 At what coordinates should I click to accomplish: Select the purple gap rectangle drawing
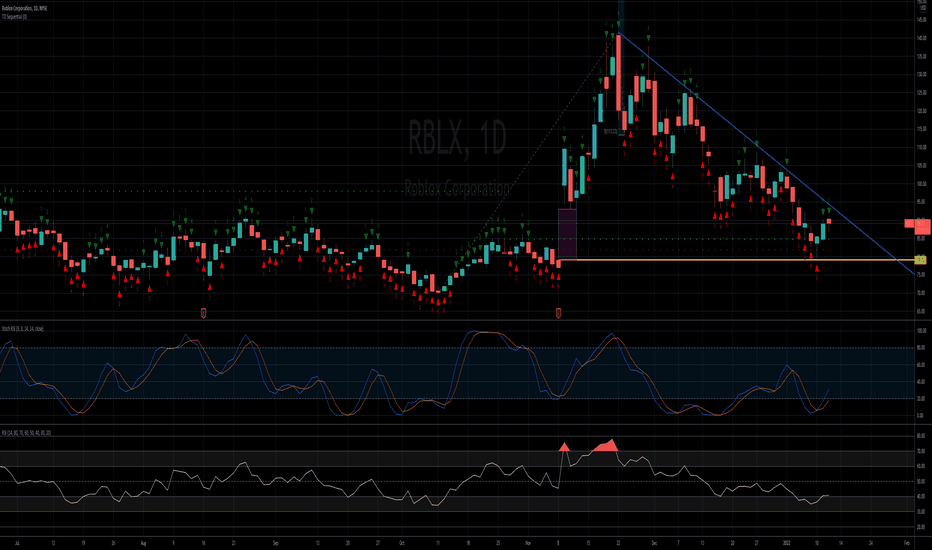coord(567,234)
